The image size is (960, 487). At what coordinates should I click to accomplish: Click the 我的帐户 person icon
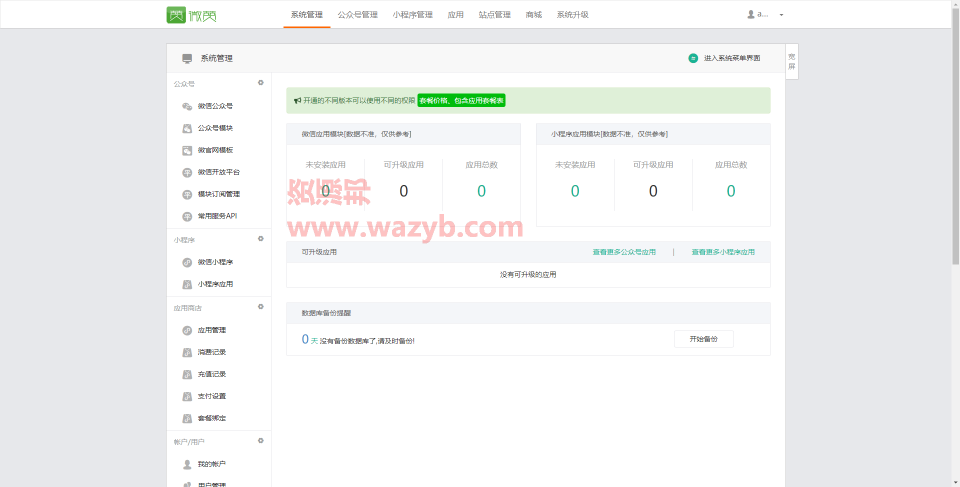click(187, 465)
